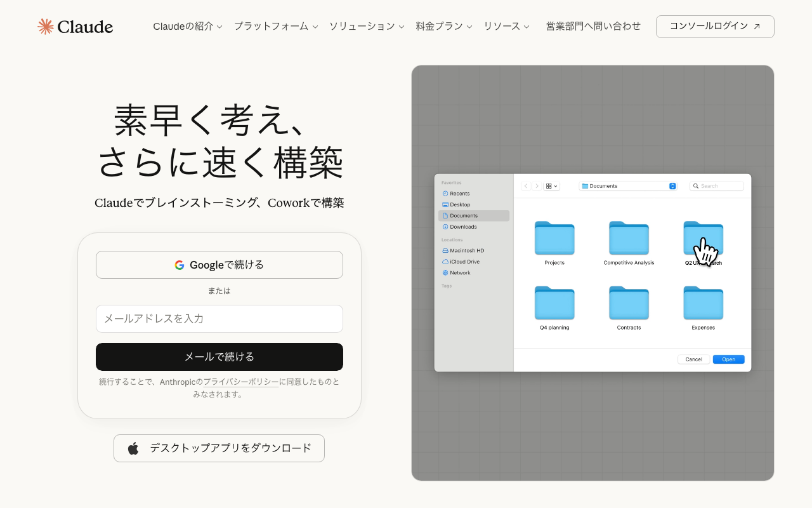
Task: Click the Google logo icon
Action: click(180, 265)
